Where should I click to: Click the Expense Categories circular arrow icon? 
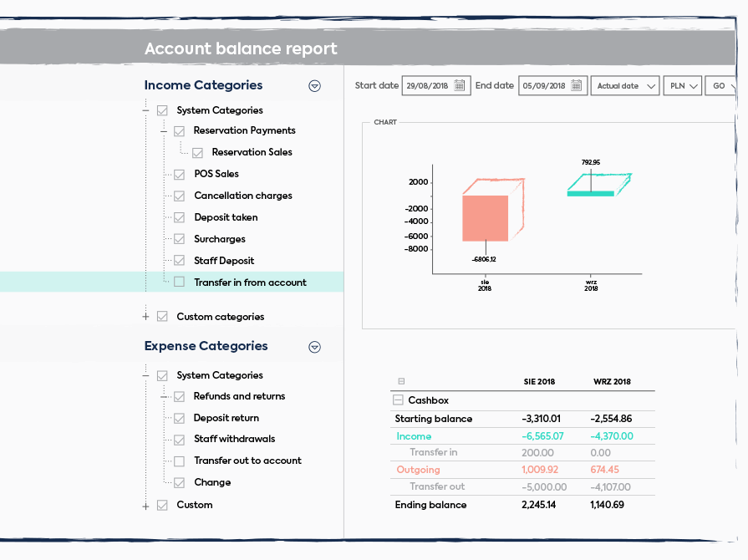315,347
